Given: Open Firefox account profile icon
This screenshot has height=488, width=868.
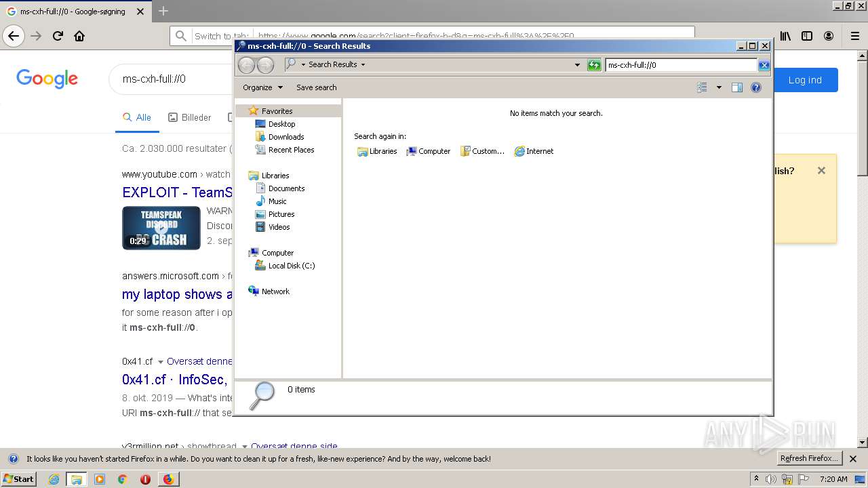Looking at the screenshot, I should click(x=829, y=36).
